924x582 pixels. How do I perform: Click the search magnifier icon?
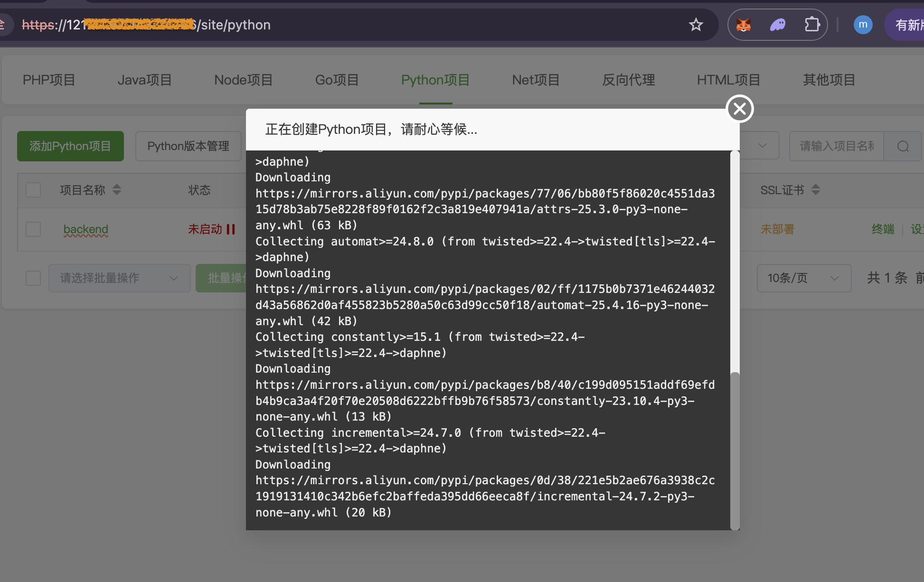click(903, 146)
